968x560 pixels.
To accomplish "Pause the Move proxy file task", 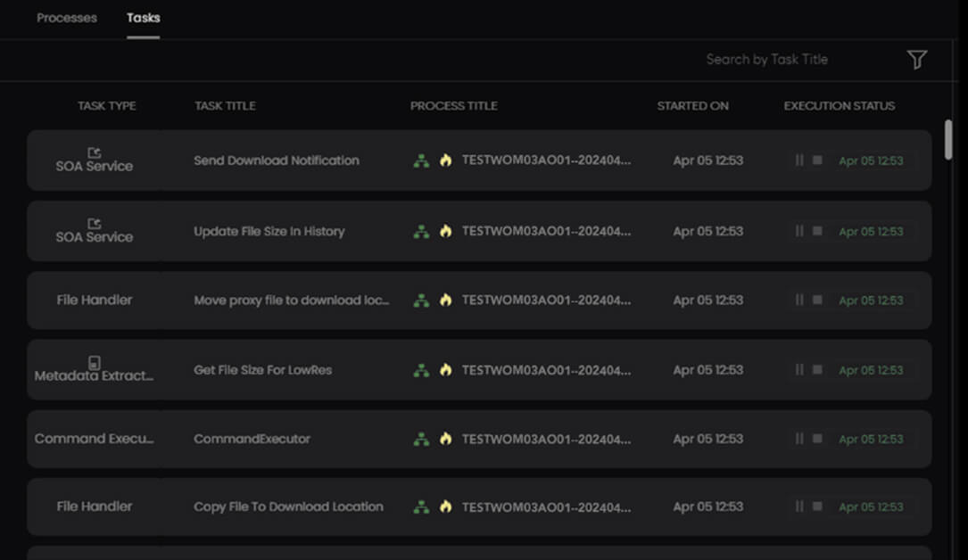I will coord(799,300).
